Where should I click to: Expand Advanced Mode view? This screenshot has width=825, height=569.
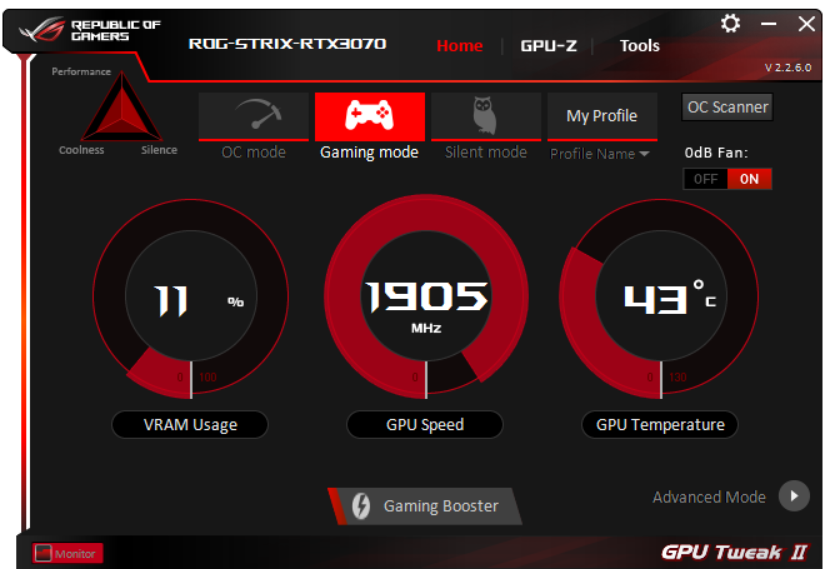[x=709, y=497]
